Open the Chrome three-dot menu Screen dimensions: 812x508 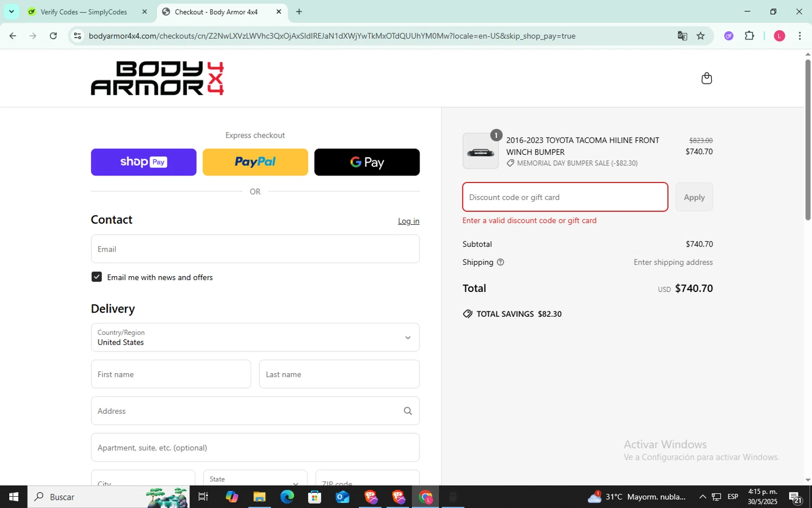800,36
